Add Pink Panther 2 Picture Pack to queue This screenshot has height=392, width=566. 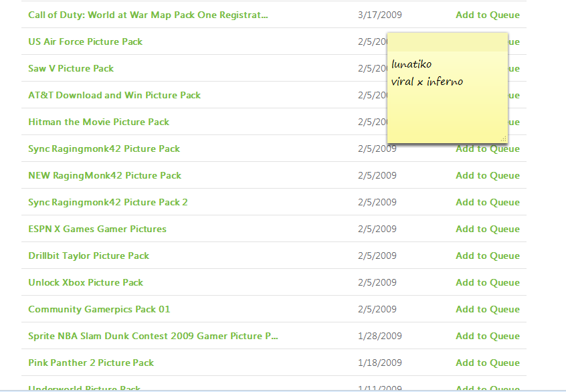click(x=488, y=363)
